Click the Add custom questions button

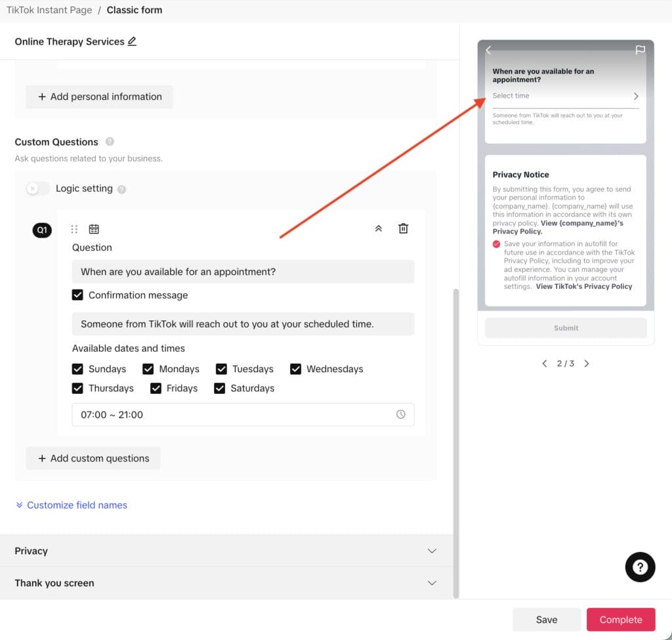tap(93, 458)
